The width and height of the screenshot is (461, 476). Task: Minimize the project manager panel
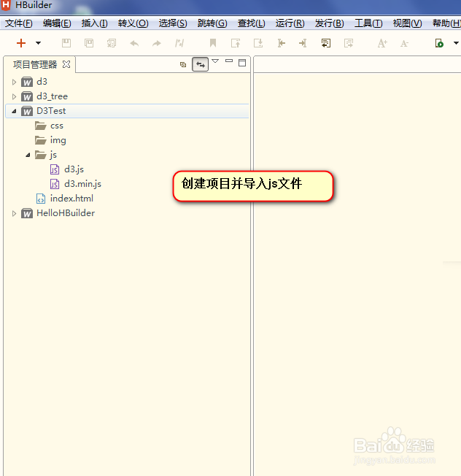pos(229,61)
